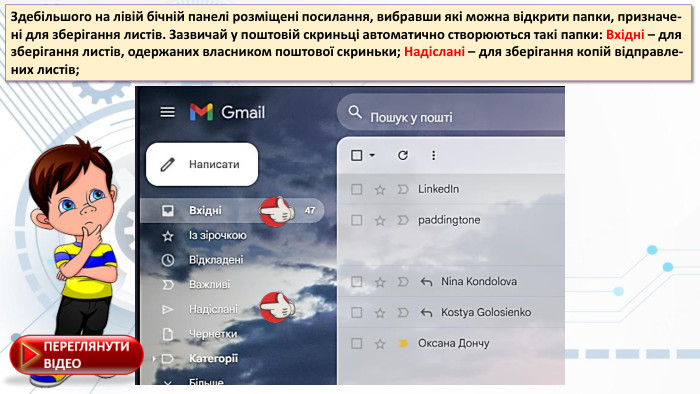Image resolution: width=700 pixels, height=394 pixels.
Task: Open the paddingtone email
Action: (x=449, y=220)
